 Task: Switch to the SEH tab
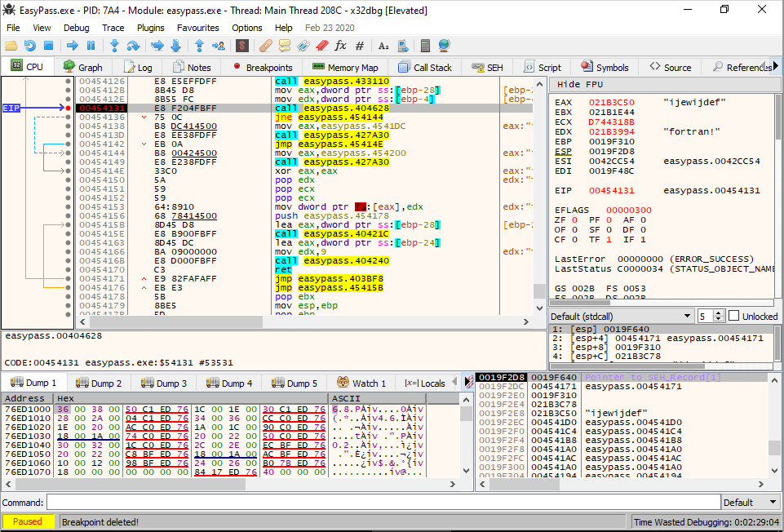487,67
